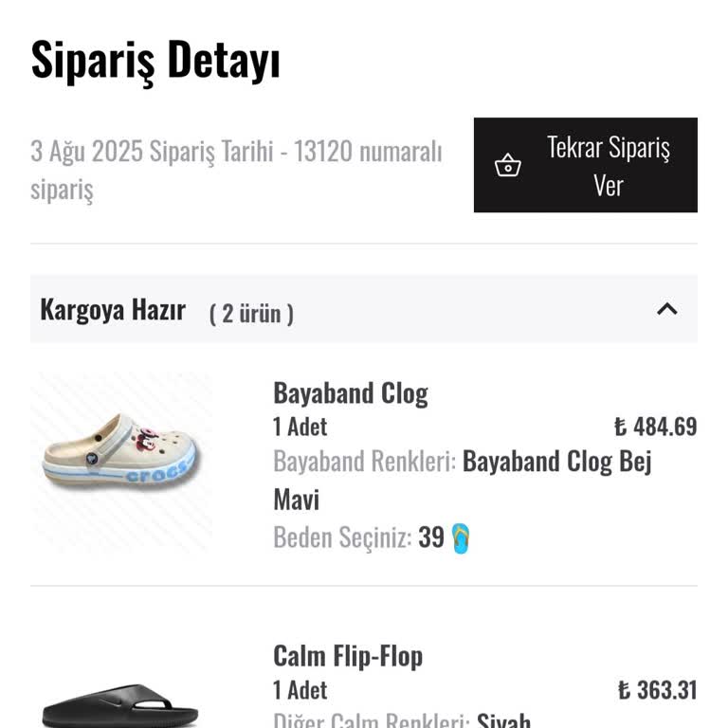Click the basket icon in reorder button

[x=508, y=166]
